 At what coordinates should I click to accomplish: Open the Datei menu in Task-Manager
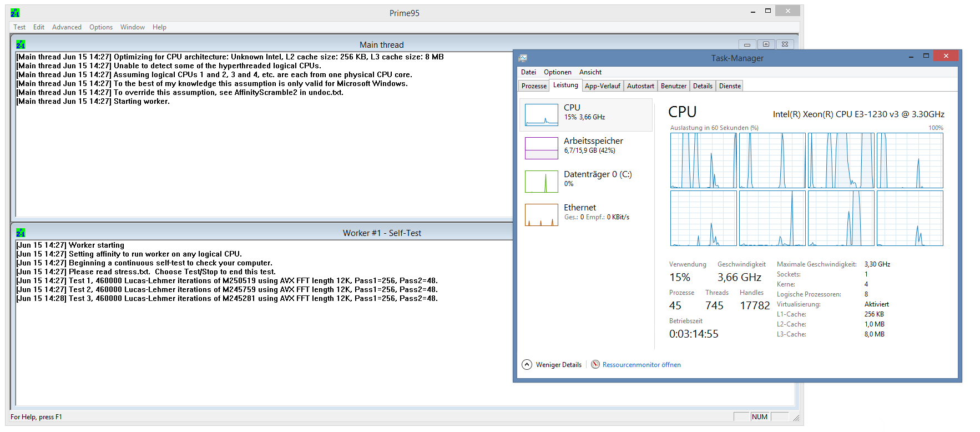point(528,72)
